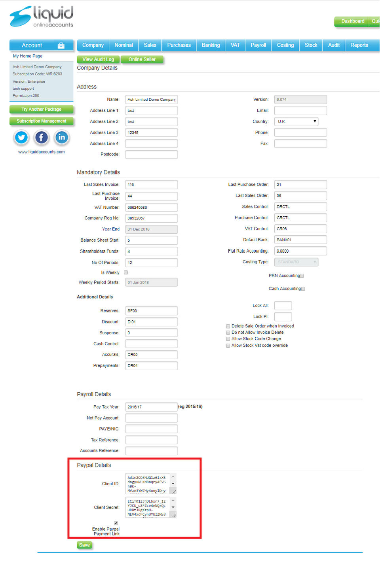Click the Dashboard button
The width and height of the screenshot is (380, 588).
(x=351, y=21)
